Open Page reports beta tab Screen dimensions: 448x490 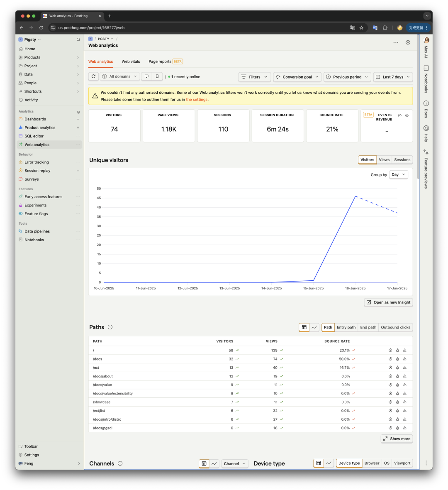166,61
